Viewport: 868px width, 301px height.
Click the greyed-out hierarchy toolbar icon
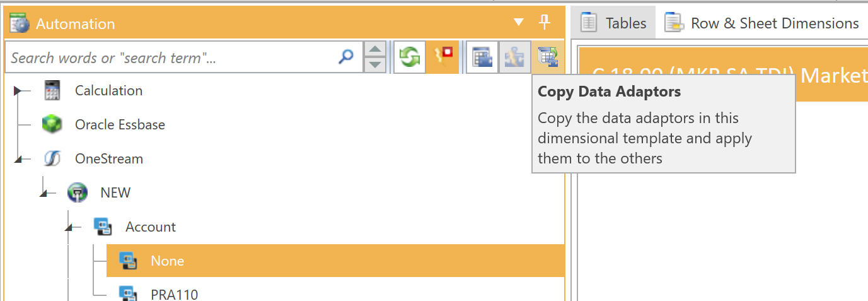tap(515, 58)
